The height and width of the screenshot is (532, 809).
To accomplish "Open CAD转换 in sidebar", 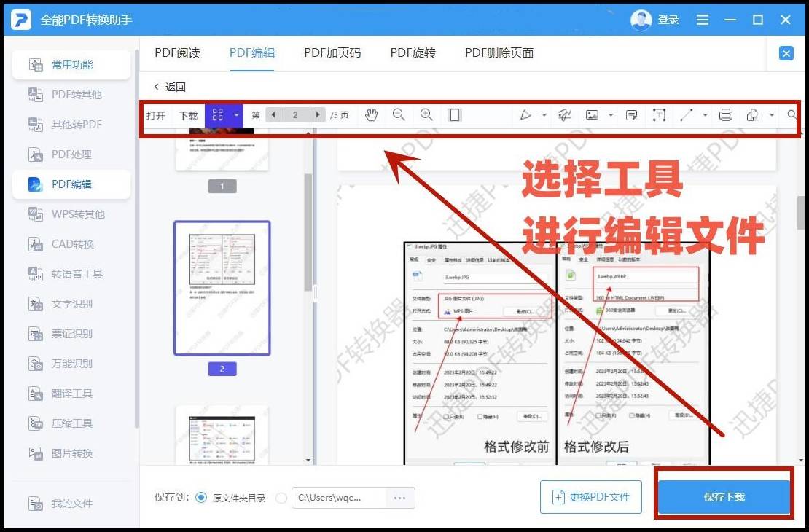I will pyautogui.click(x=71, y=244).
